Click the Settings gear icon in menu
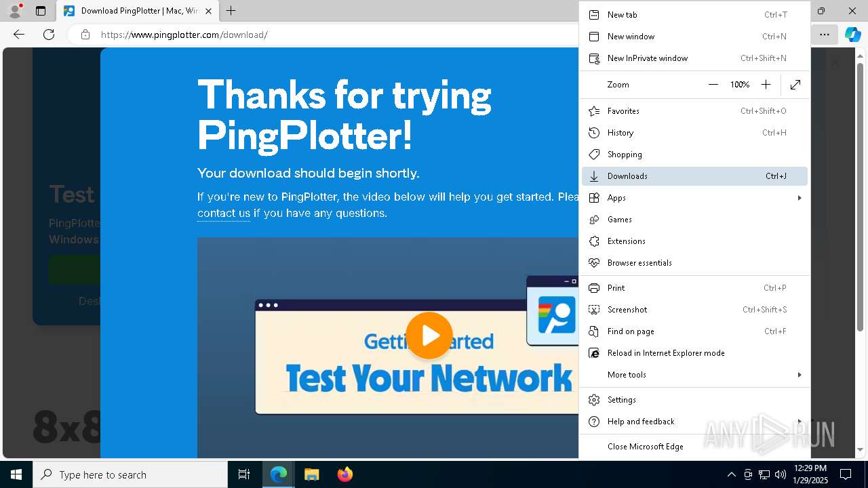The width and height of the screenshot is (868, 488). 594,400
